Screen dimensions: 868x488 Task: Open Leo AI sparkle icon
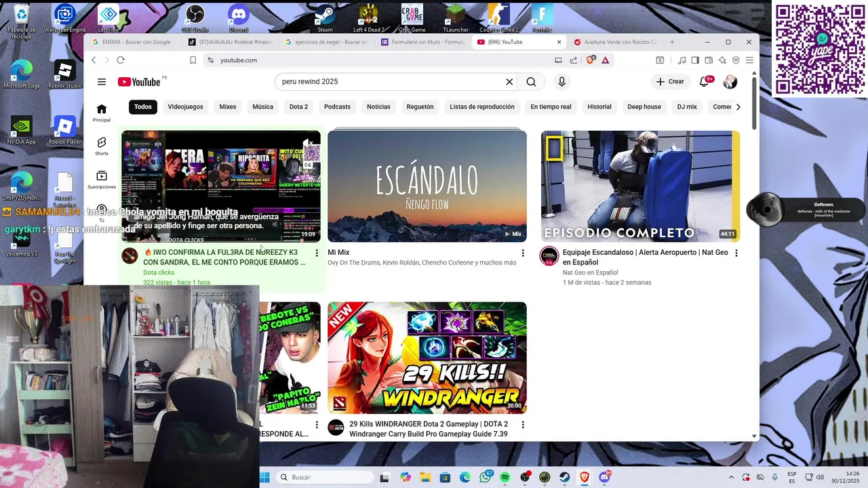click(722, 60)
